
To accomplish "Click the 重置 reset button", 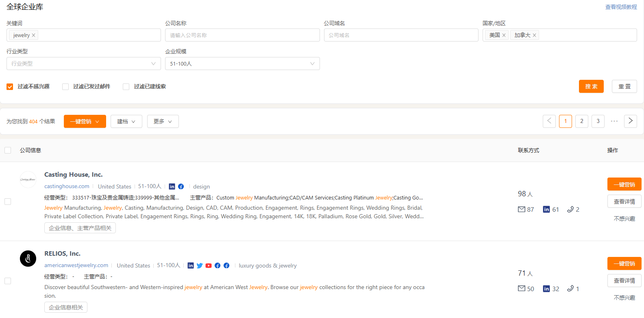I will click(624, 86).
